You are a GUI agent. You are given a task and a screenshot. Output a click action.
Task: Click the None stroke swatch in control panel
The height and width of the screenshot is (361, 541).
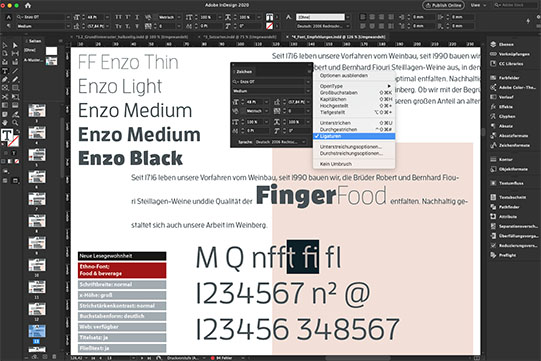[269, 26]
